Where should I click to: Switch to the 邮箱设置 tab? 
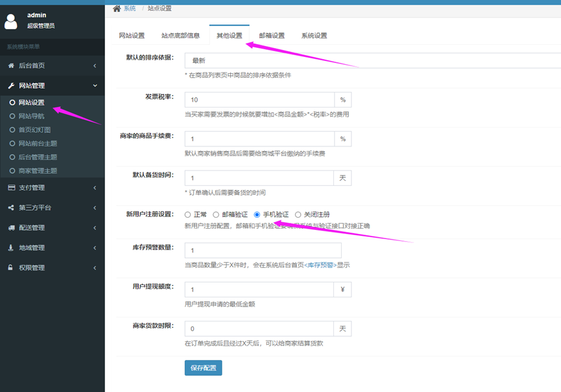coord(272,36)
